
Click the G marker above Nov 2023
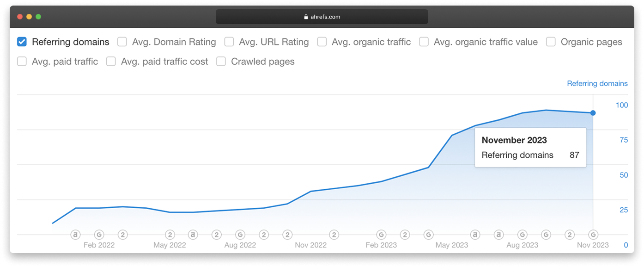[x=593, y=235]
